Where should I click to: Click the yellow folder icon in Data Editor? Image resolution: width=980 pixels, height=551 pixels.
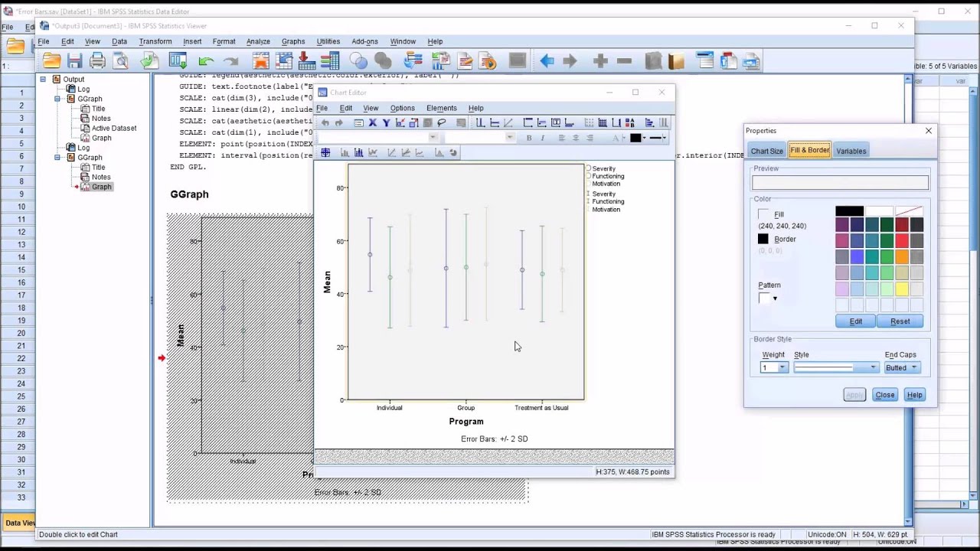point(15,47)
